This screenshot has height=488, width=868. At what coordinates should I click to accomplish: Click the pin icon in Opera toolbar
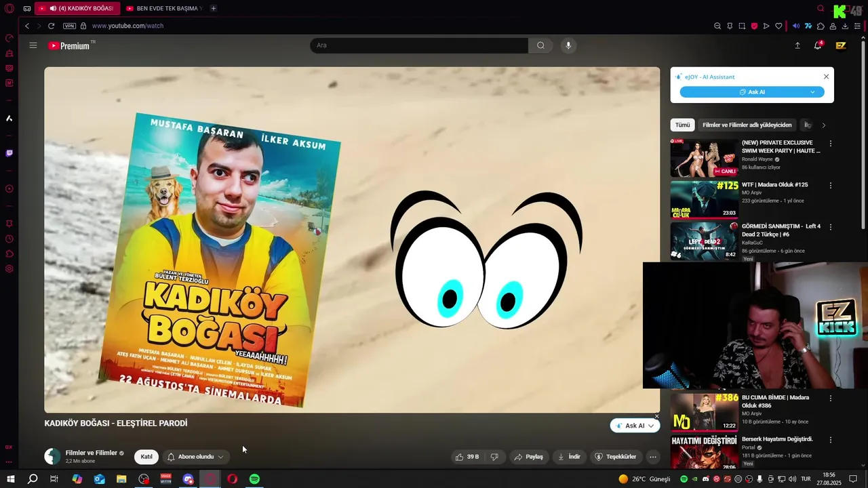[x=730, y=26]
